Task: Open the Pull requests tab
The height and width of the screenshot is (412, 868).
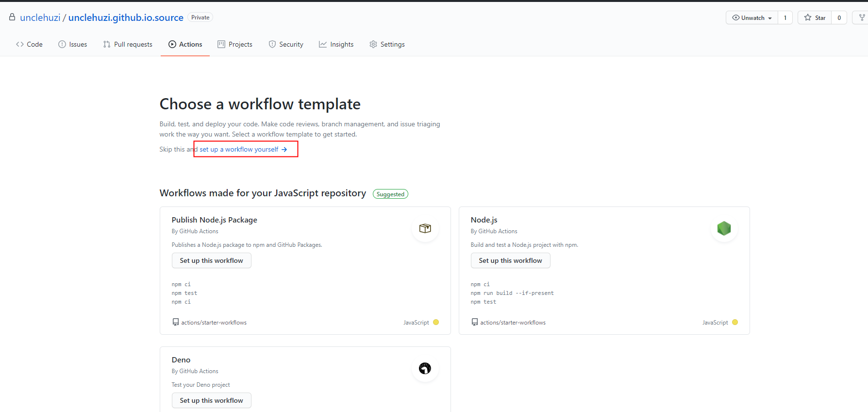Action: click(x=128, y=44)
